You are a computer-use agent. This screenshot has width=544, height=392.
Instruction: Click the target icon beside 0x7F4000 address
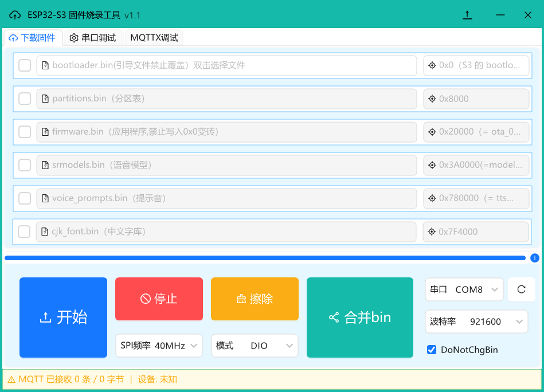(431, 232)
